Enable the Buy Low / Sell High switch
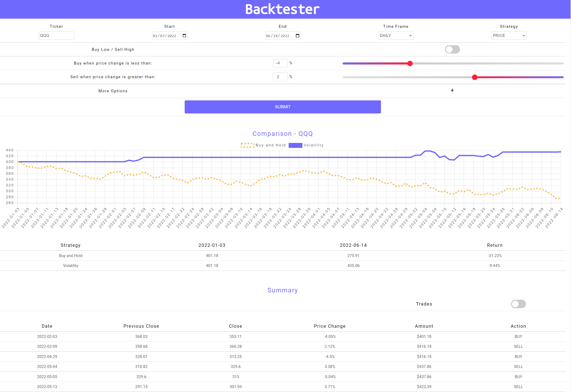Screen dimensions: 571x392 (452, 49)
